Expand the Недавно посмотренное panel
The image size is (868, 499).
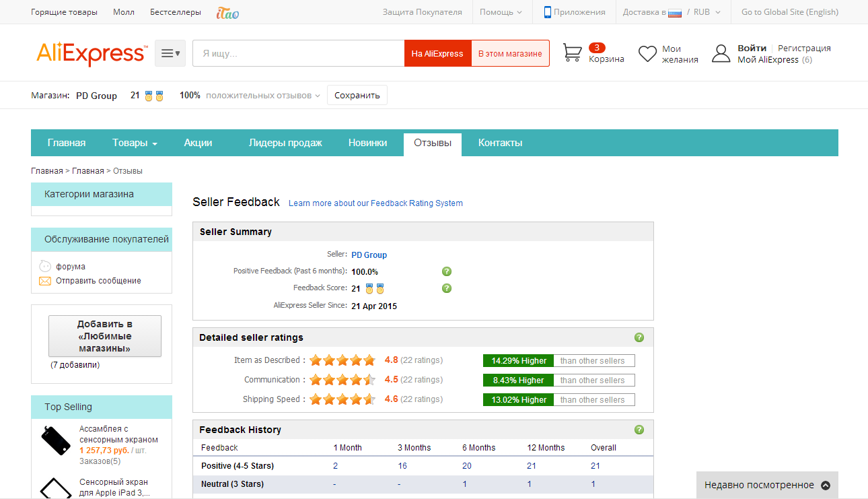[767, 485]
